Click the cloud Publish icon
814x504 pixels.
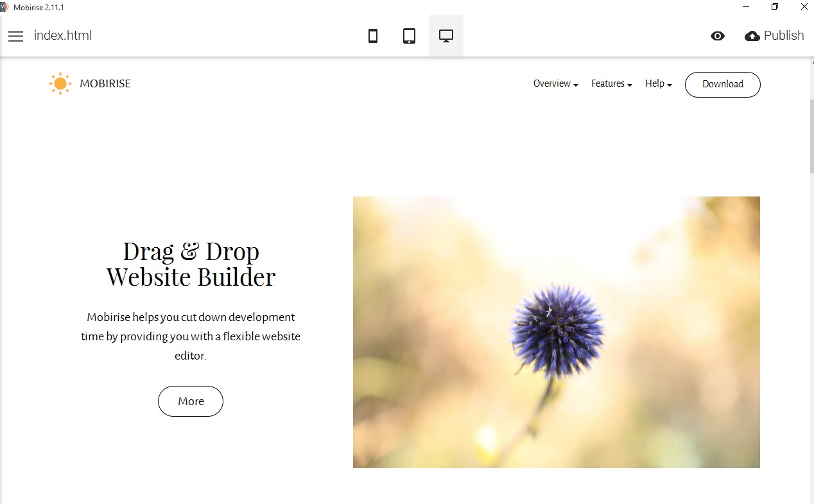tap(752, 36)
